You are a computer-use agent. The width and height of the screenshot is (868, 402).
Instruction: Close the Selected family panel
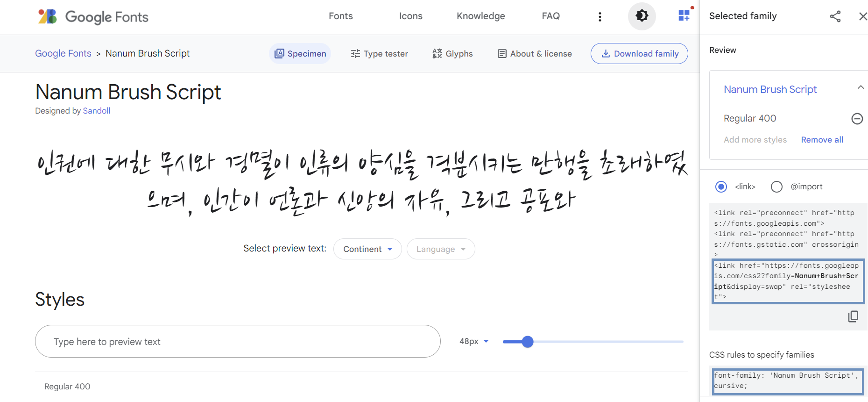tap(863, 16)
